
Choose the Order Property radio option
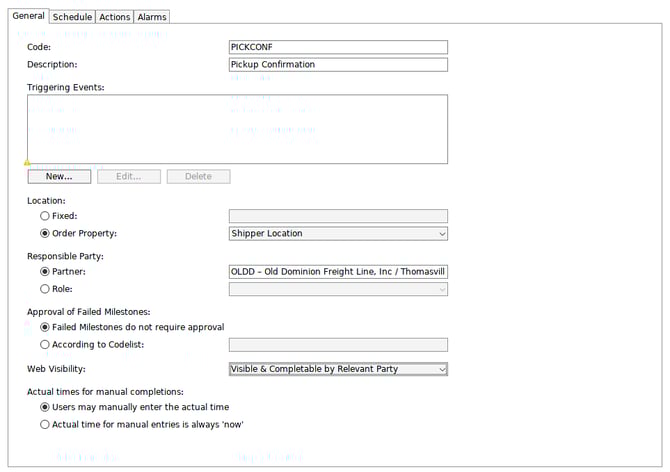[x=45, y=234]
